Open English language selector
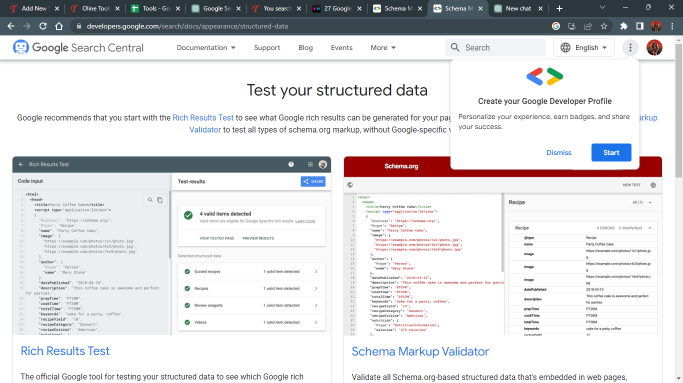683x383 pixels. (584, 47)
